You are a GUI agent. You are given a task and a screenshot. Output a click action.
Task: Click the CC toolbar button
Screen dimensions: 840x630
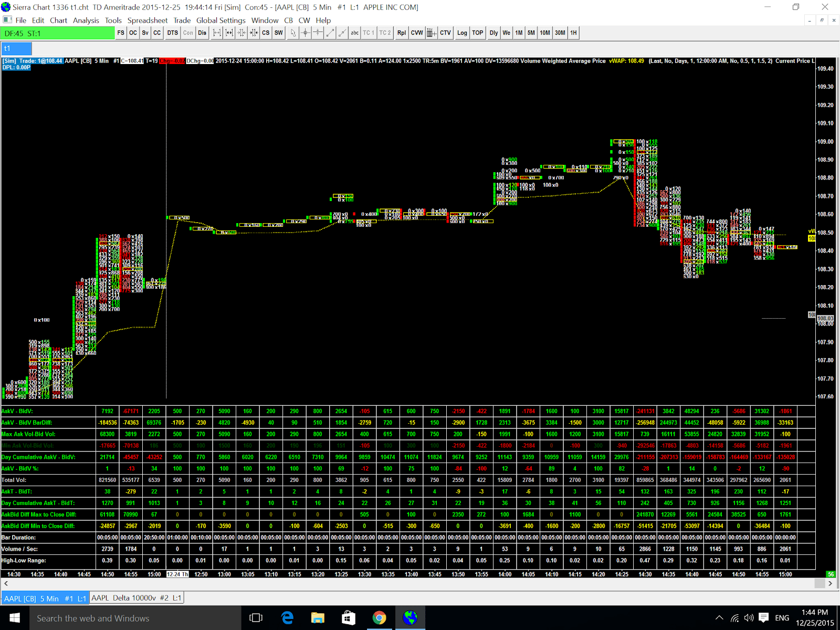click(x=157, y=33)
